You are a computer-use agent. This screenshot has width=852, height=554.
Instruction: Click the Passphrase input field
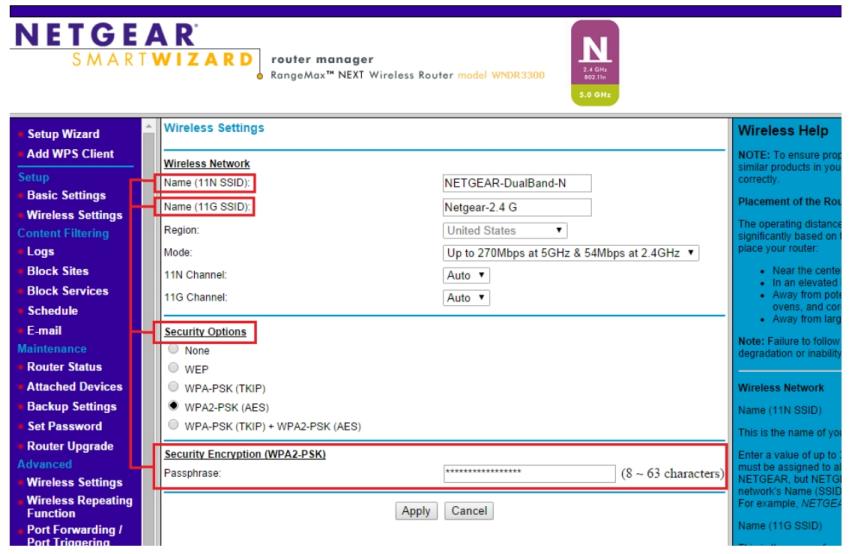coord(529,474)
